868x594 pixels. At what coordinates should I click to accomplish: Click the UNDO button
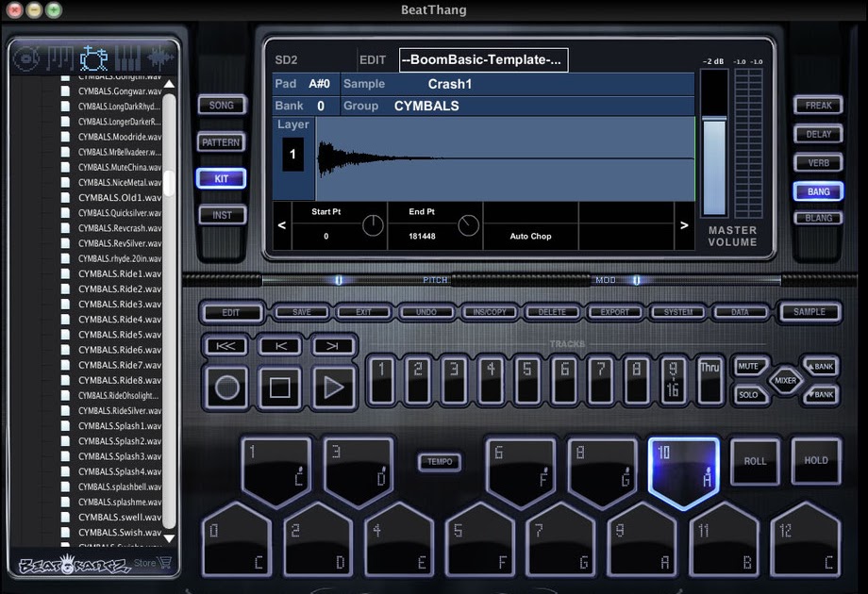click(x=426, y=312)
